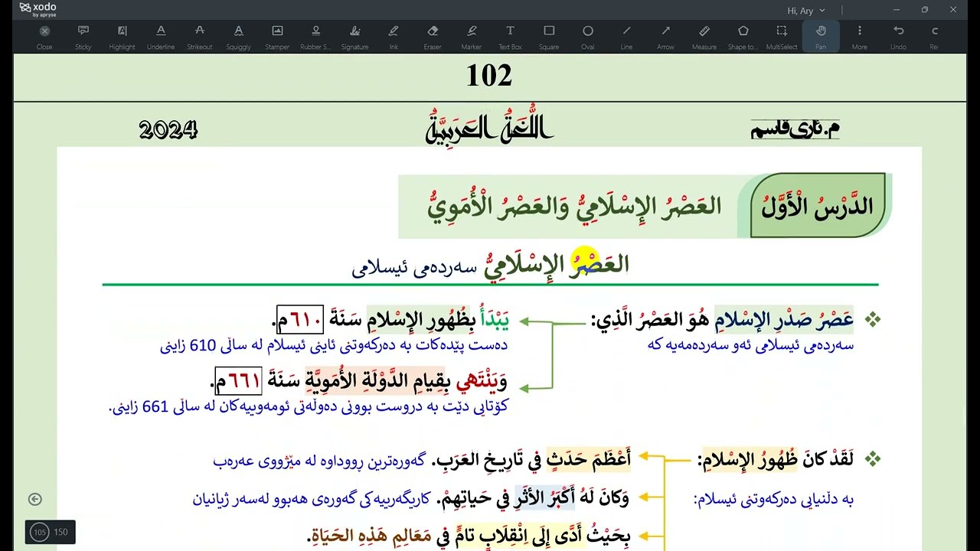Toggle the Pan hand tool
Image resolution: width=980 pixels, height=551 pixels.
821,36
